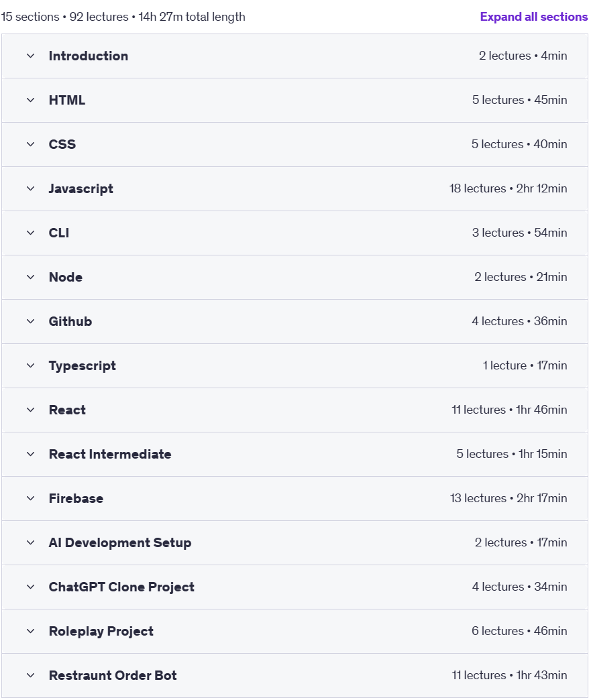The height and width of the screenshot is (700, 589).
Task: Open the Javascript section chevron
Action: point(30,188)
